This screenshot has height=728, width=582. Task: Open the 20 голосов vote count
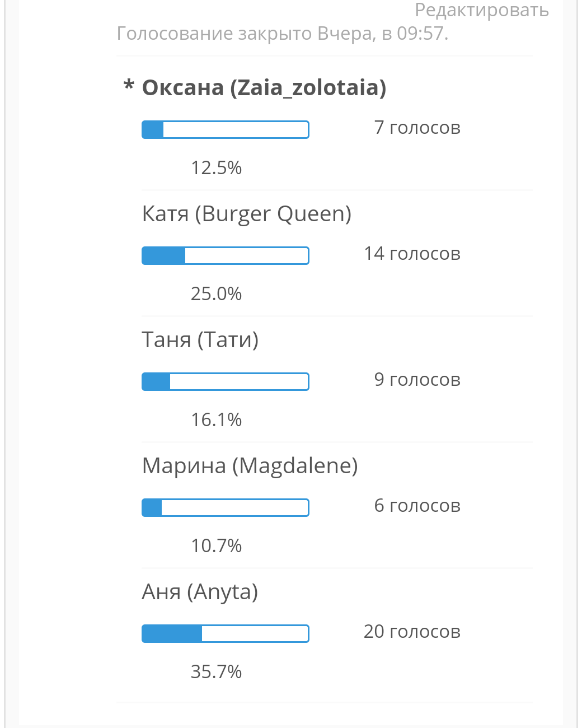click(x=412, y=632)
